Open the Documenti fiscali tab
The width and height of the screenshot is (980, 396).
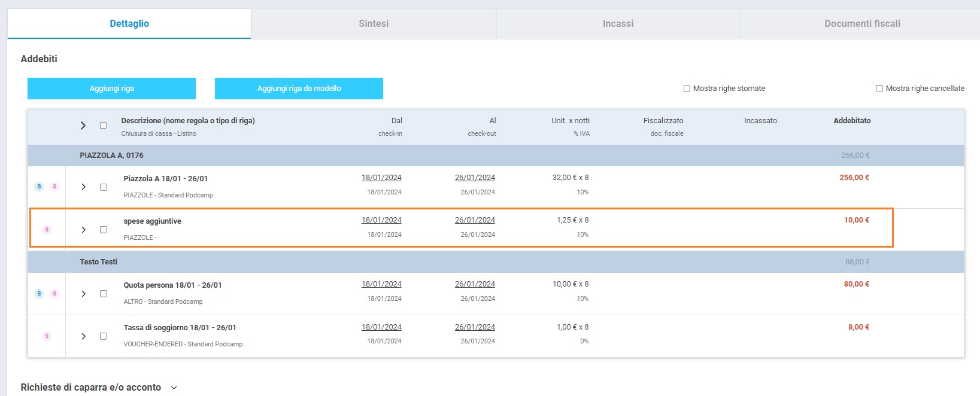862,24
